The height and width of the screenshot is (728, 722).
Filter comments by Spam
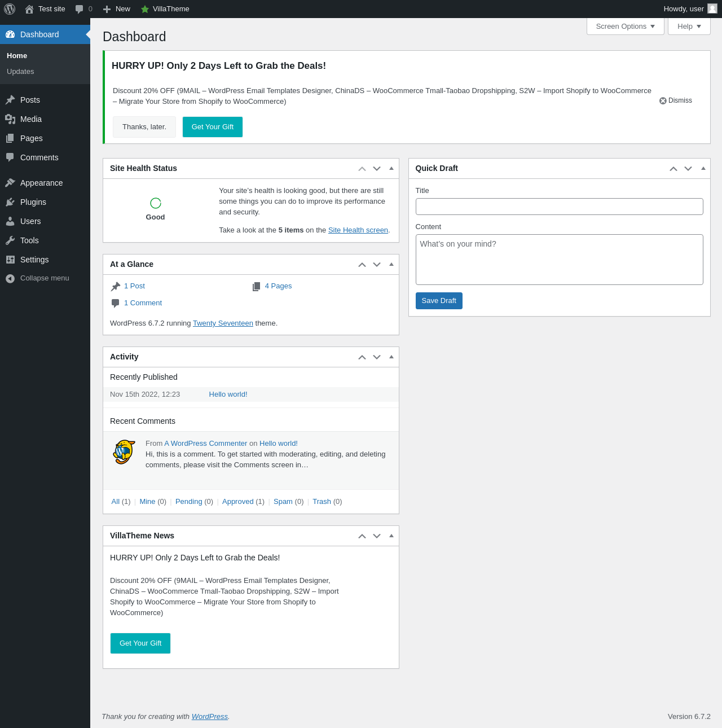coord(283,502)
